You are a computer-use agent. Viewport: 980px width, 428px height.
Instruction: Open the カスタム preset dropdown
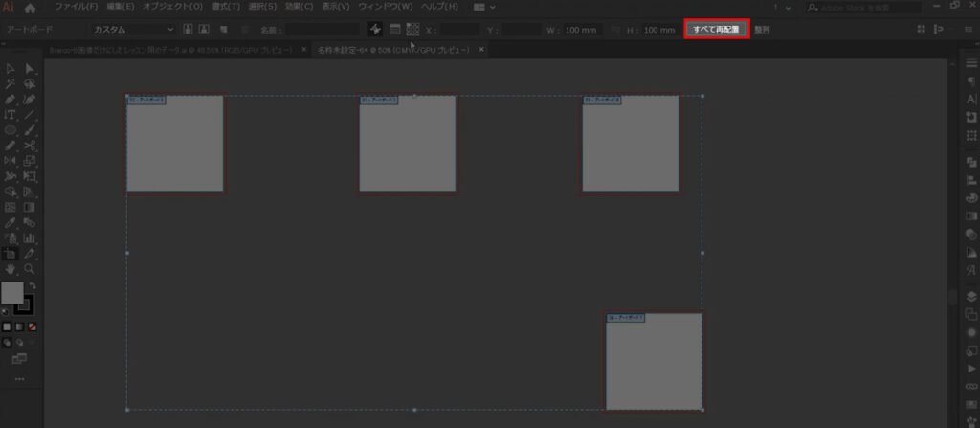pos(133,30)
